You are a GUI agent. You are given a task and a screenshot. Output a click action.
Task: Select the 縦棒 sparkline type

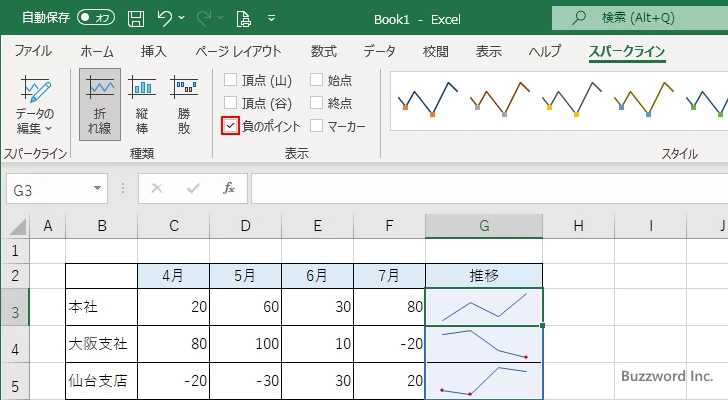(x=142, y=104)
